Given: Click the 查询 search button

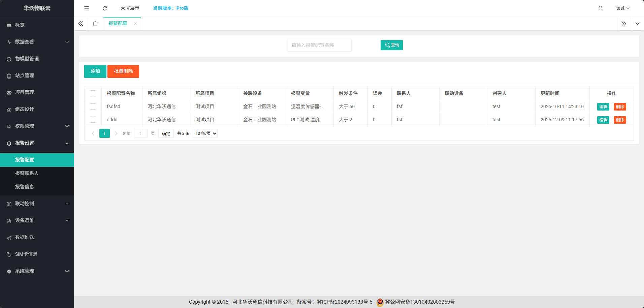Looking at the screenshot, I should (x=391, y=45).
